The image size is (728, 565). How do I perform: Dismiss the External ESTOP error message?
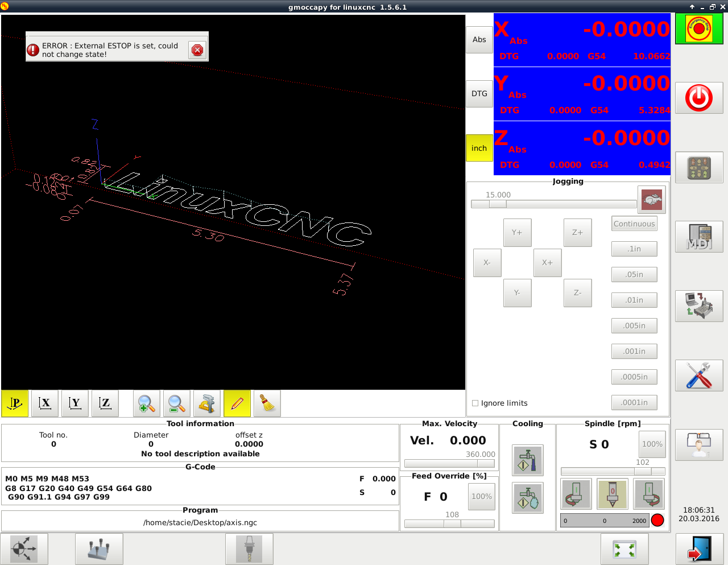[197, 50]
